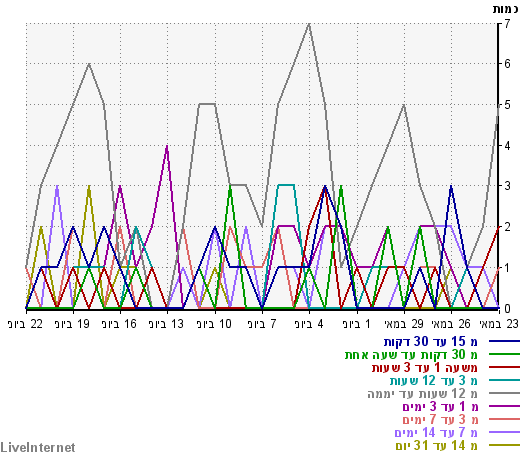Click legend label 'מ 1 עד 3 ימים'
520x457 pixels.
point(440,407)
